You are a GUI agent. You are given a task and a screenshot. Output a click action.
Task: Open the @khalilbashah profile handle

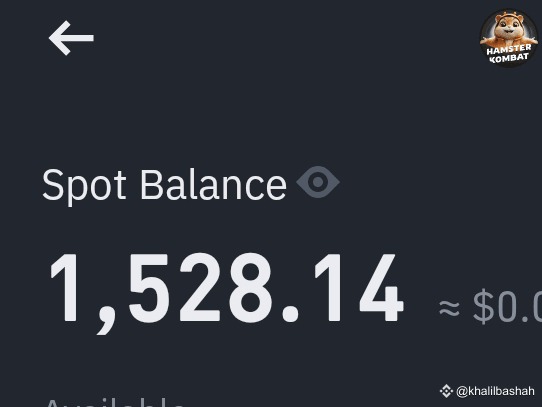(495, 391)
